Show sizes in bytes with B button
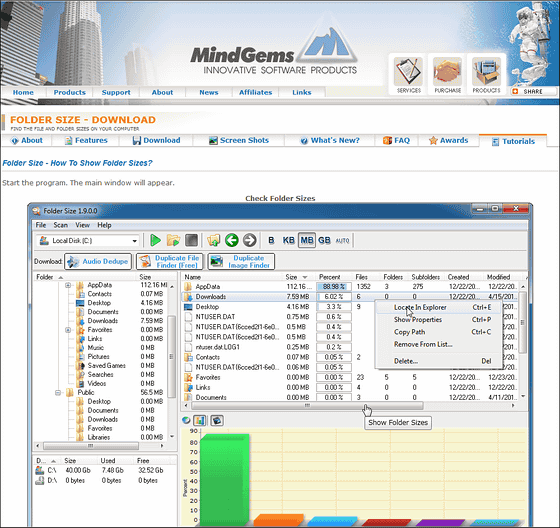This screenshot has height=528, width=560. click(271, 240)
